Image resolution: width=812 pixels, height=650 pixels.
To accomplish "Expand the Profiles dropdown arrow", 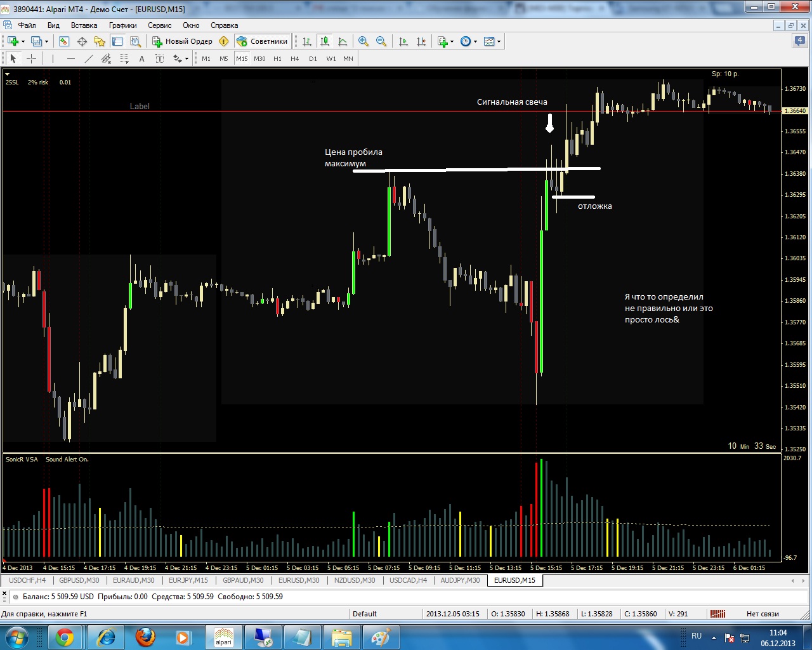I will [x=46, y=41].
